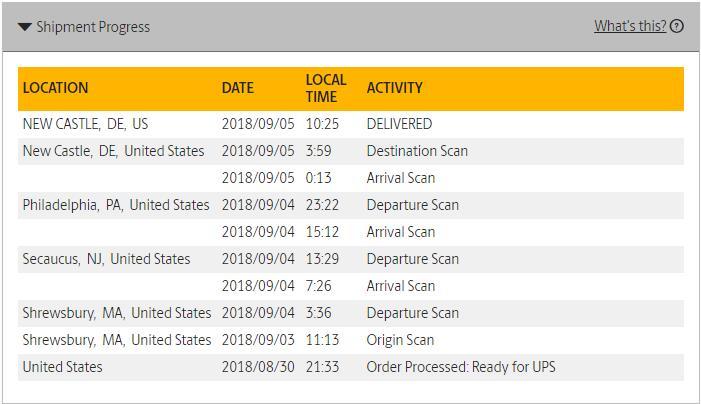Click the 3:36 local time cell
Viewport: 701px width, 404px height.
pyautogui.click(x=318, y=313)
